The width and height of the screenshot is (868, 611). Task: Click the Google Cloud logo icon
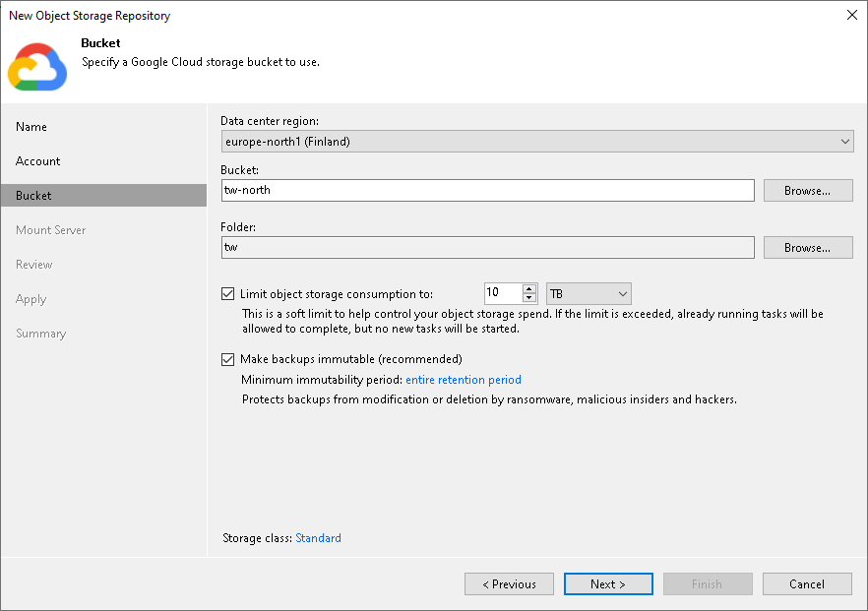pos(37,67)
